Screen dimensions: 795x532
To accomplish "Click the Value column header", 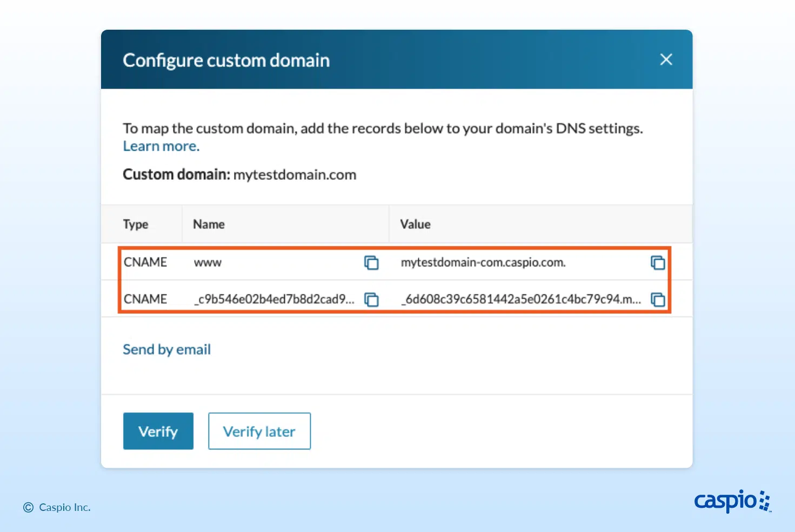I will click(415, 224).
